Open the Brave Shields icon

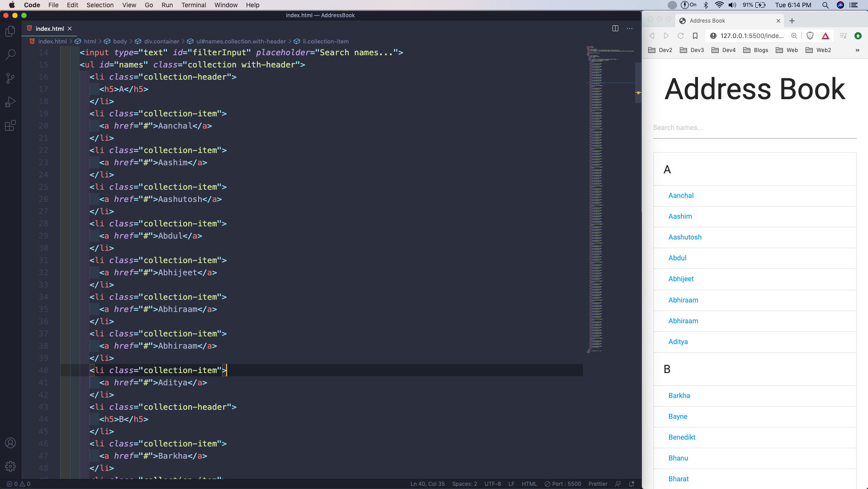(x=810, y=36)
